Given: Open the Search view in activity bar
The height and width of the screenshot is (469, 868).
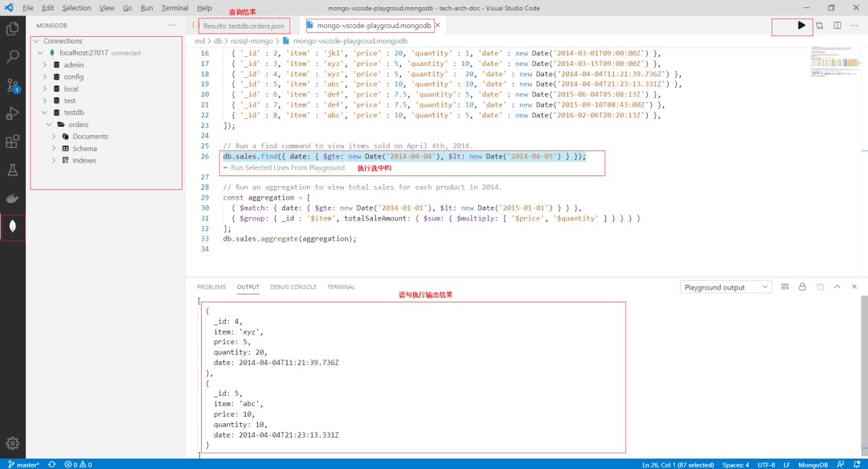Looking at the screenshot, I should pos(13,57).
